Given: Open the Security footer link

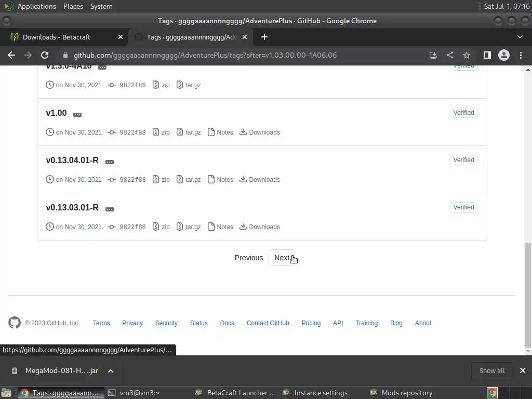Looking at the screenshot, I should pyautogui.click(x=166, y=323).
